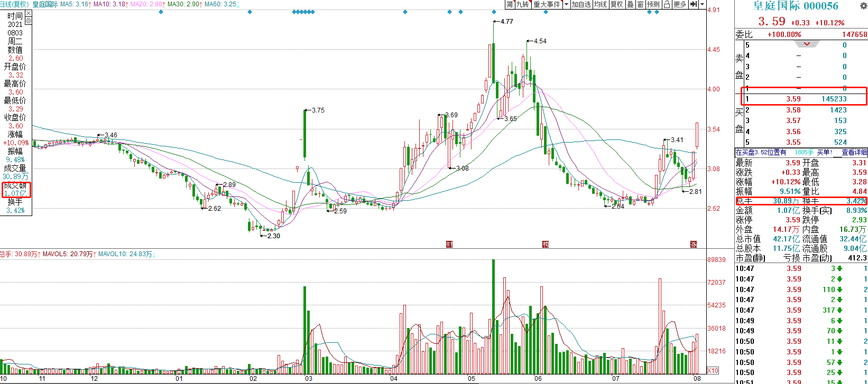
Task: Click the 涨停 3.59 limit-up value
Action: tap(793, 220)
